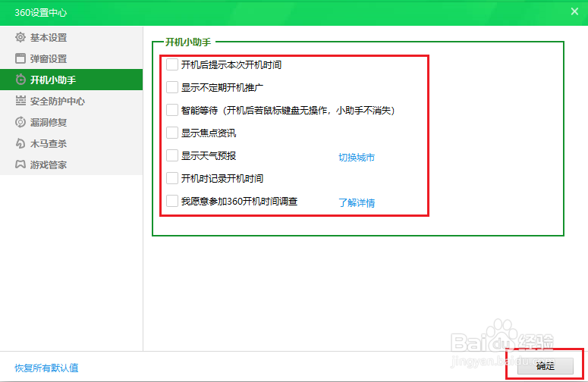588x382 pixels.
Task: Open the 了解详情 link
Action: [x=357, y=202]
